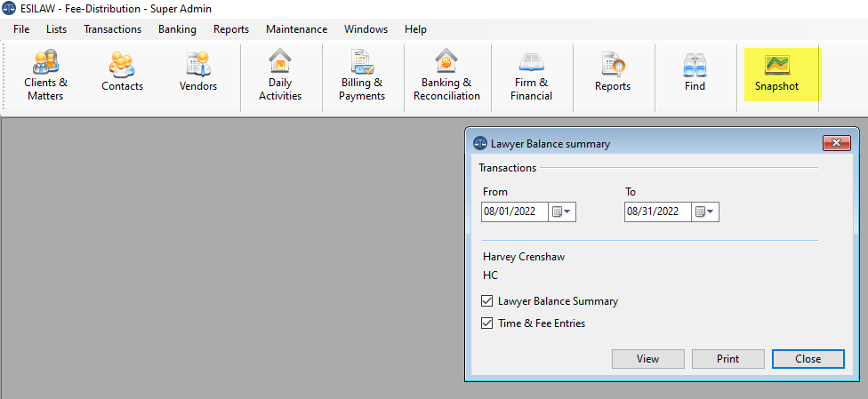Click the Print button
868x399 pixels.
(x=728, y=359)
